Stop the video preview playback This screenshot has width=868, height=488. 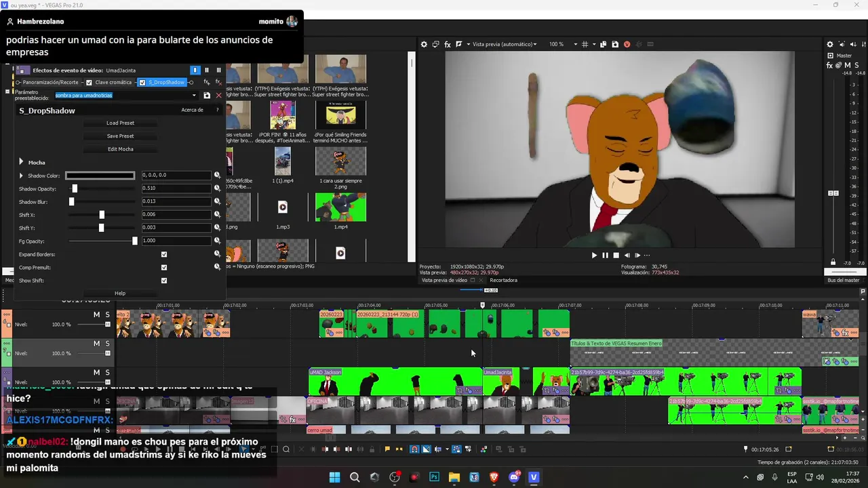coord(616,256)
